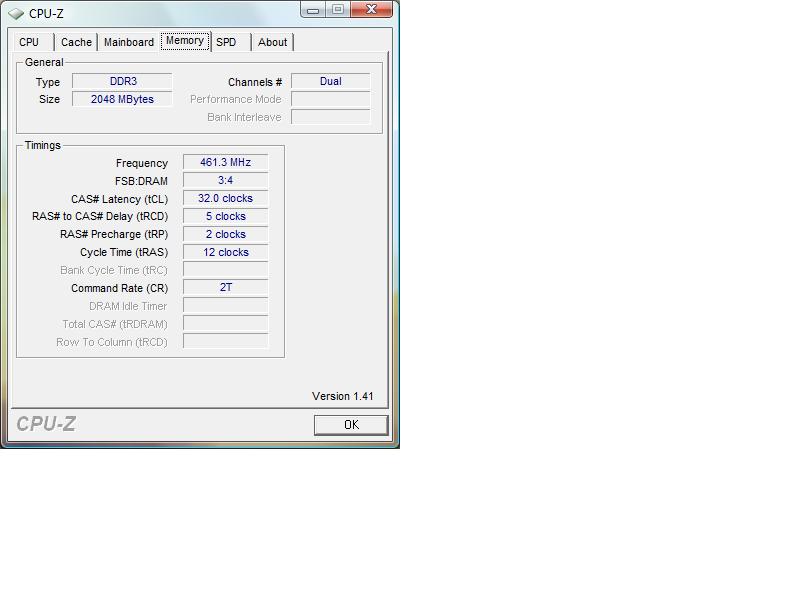The image size is (800, 600).
Task: Click the Performance Mode label
Action: pos(236,99)
